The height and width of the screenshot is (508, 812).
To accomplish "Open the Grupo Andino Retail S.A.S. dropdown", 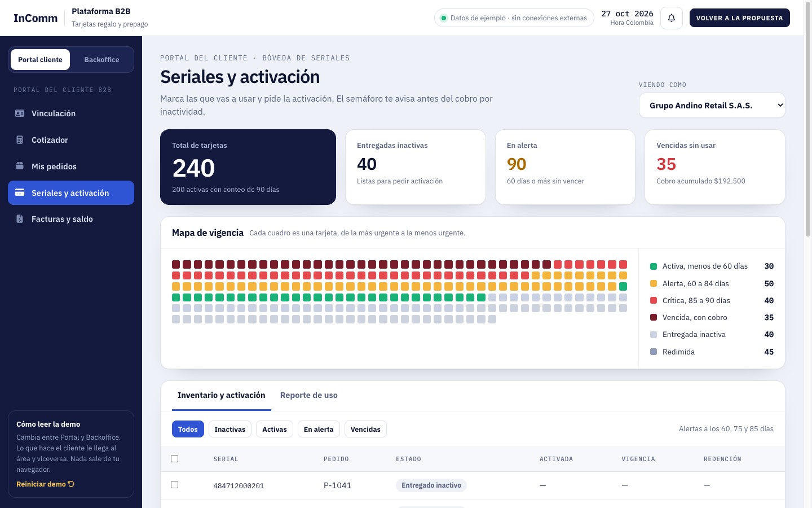I will [712, 106].
